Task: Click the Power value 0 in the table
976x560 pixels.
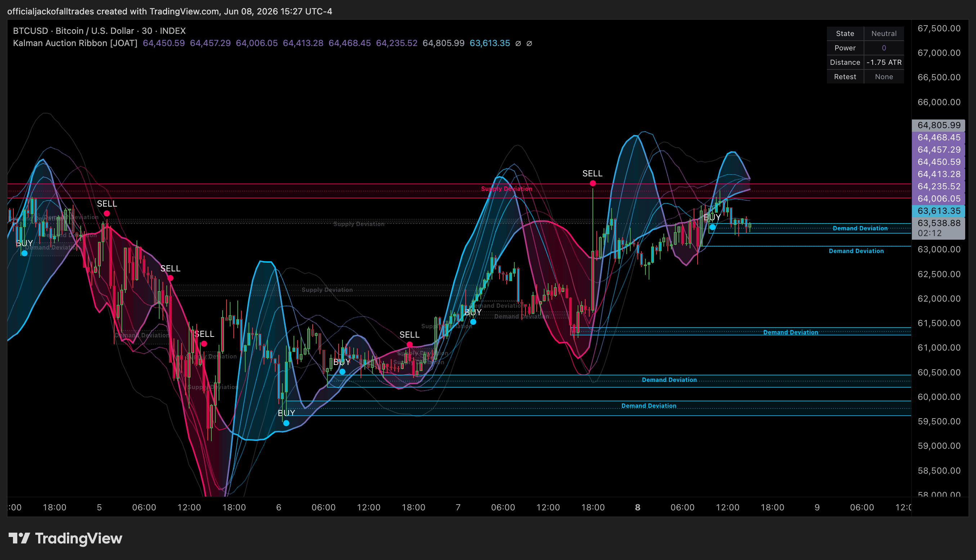Action: 884,48
